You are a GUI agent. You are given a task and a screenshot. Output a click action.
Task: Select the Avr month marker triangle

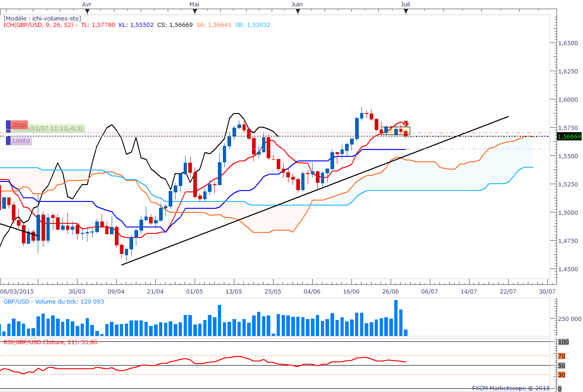87,11
